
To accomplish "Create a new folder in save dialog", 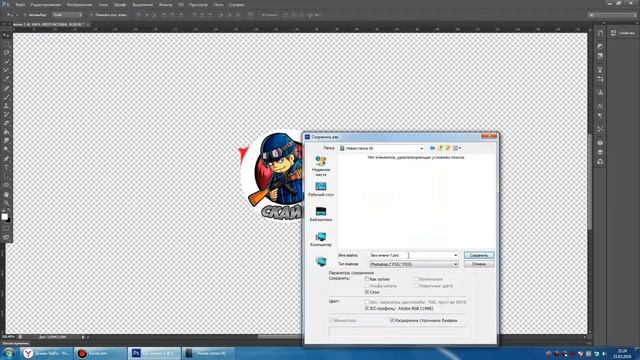I will coord(448,148).
